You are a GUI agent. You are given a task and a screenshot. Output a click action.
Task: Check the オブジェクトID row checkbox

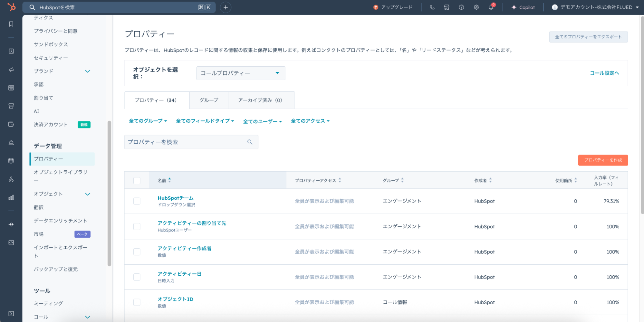(x=137, y=302)
